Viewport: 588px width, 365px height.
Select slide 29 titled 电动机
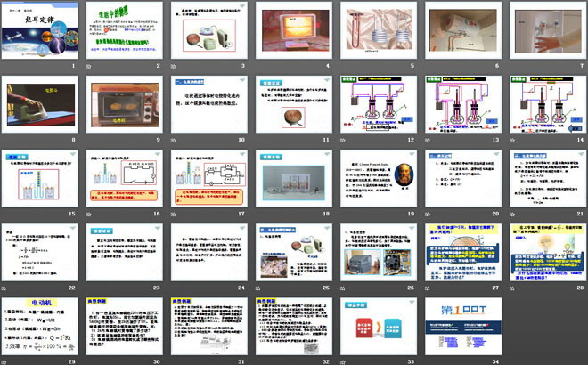[41, 328]
